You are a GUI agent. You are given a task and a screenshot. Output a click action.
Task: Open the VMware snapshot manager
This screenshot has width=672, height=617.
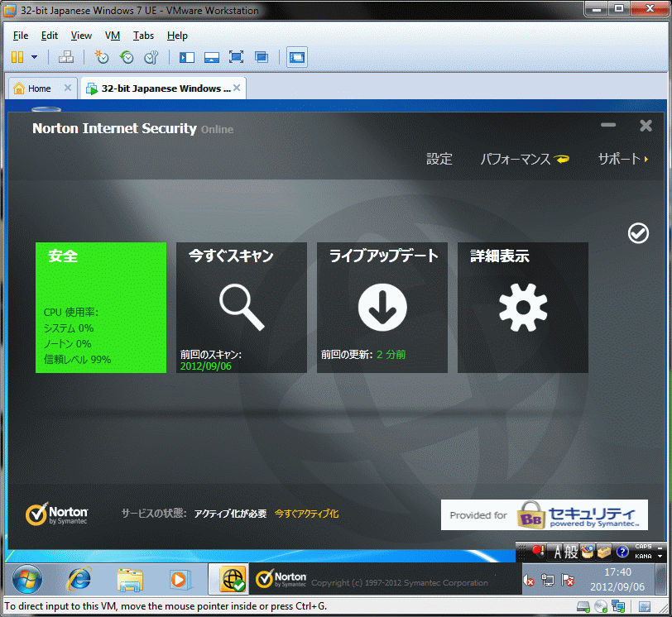click(151, 57)
